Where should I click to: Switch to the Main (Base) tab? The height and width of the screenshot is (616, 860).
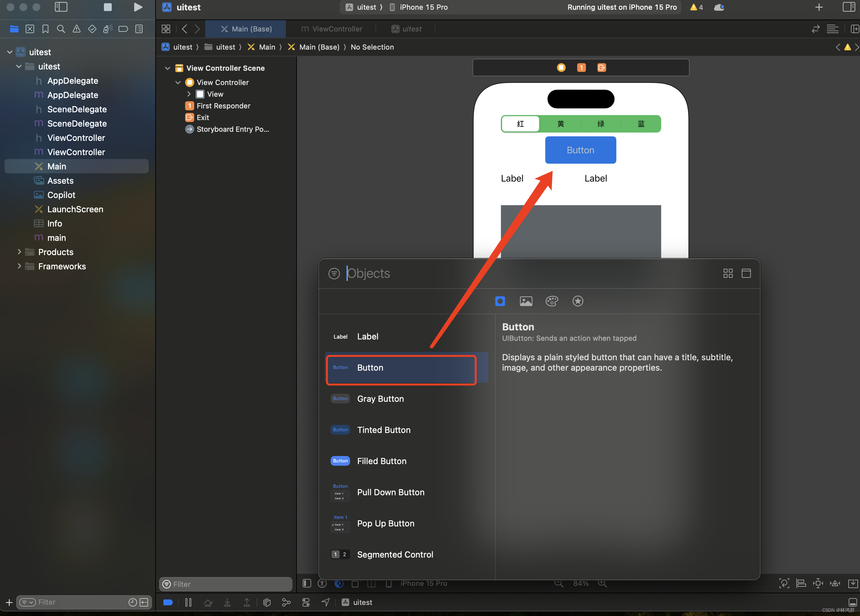tap(246, 29)
